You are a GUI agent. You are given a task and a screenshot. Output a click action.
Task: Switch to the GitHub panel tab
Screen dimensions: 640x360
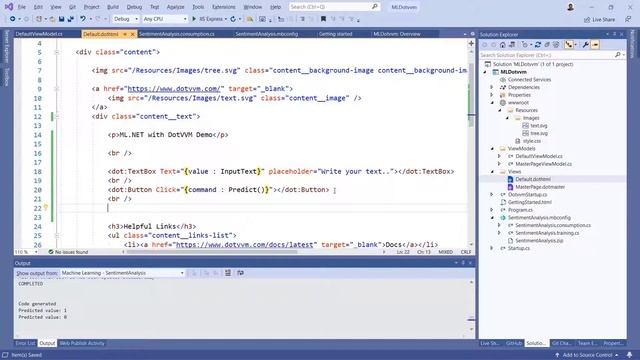coord(513,343)
